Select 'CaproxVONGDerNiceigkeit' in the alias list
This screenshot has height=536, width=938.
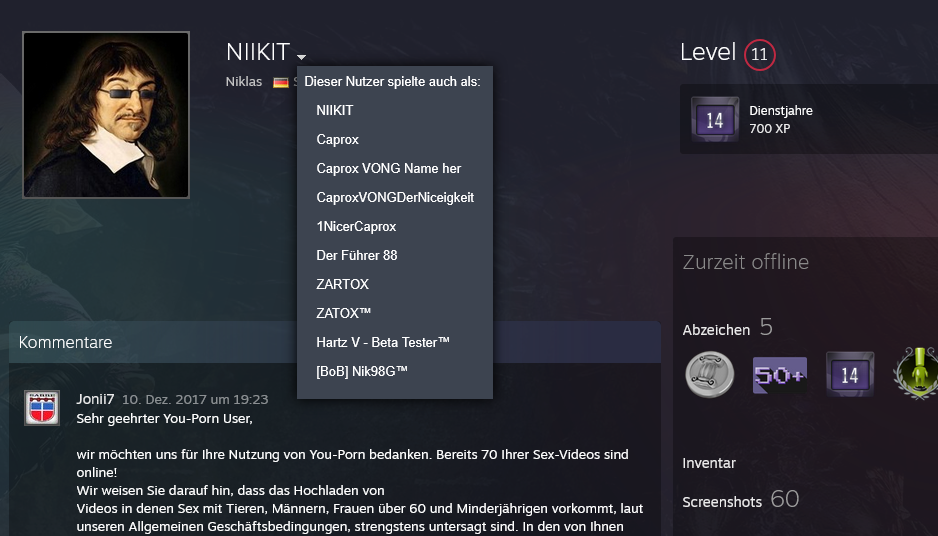click(395, 198)
